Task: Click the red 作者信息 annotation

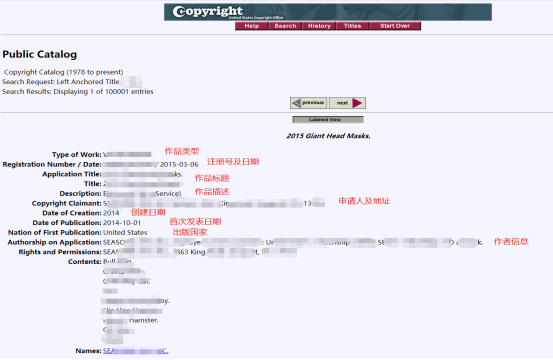Action: 511,242
